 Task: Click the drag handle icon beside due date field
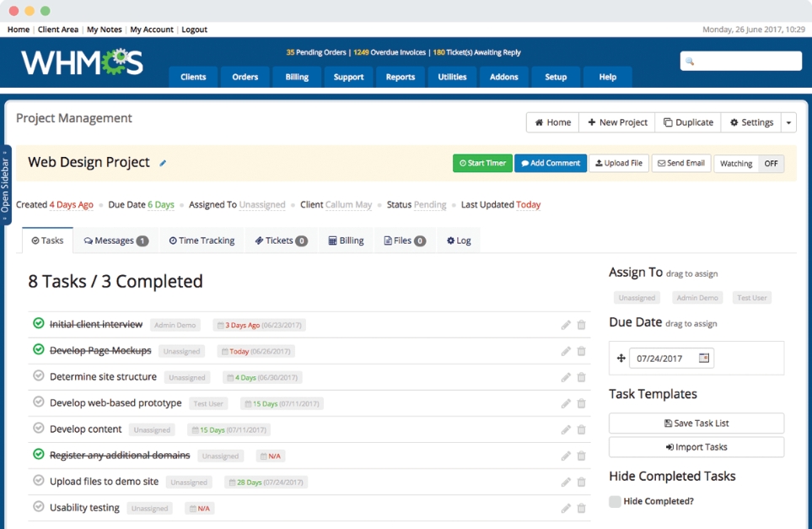pos(621,359)
